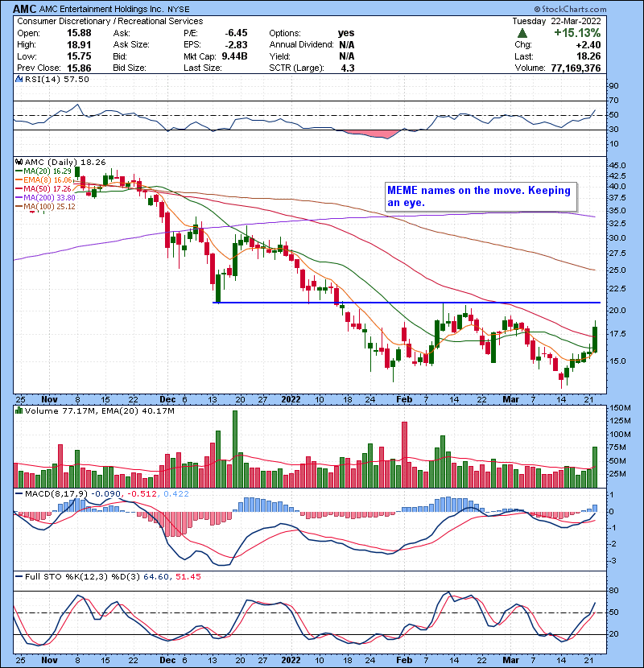Click the EPS value -2.83
The image size is (644, 668).
(x=236, y=45)
